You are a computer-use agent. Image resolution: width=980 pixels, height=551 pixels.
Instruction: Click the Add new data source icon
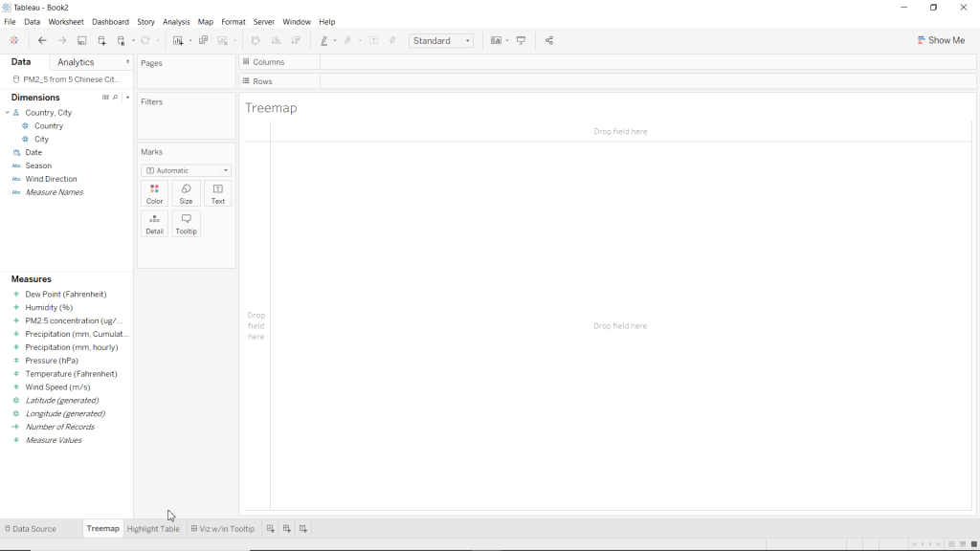102,41
